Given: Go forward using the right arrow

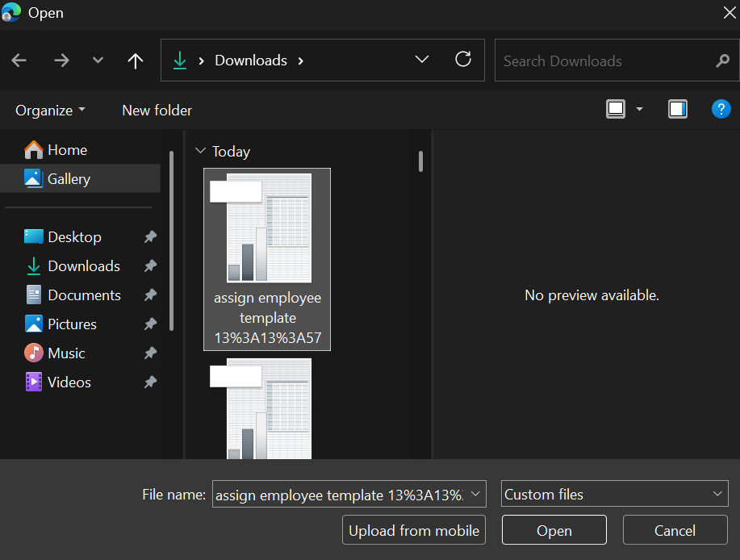Looking at the screenshot, I should point(61,61).
